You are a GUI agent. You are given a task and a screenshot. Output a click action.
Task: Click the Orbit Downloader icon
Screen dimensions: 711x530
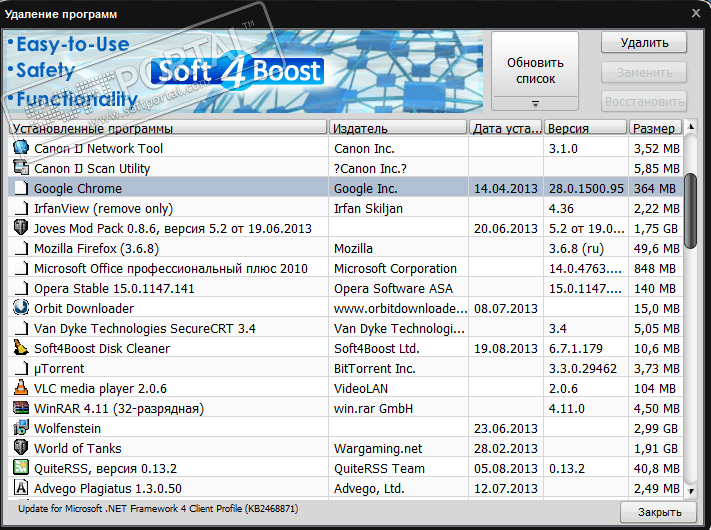click(x=21, y=307)
